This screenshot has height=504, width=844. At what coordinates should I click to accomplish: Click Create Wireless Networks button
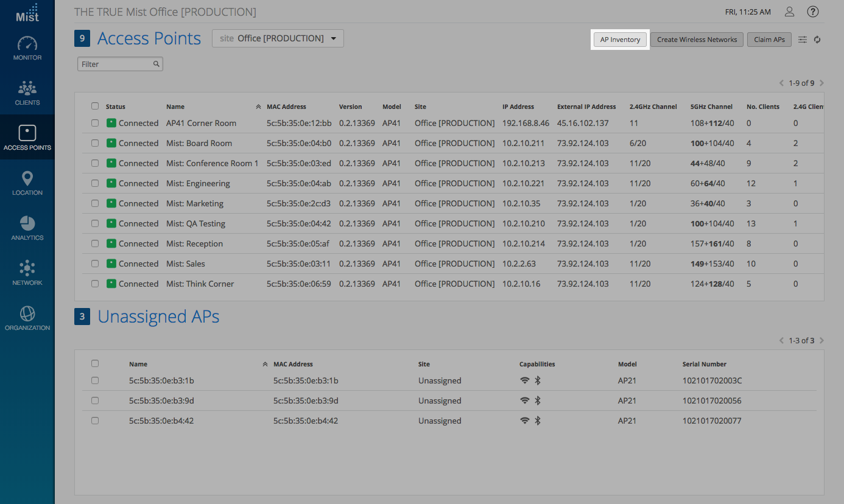coord(697,40)
